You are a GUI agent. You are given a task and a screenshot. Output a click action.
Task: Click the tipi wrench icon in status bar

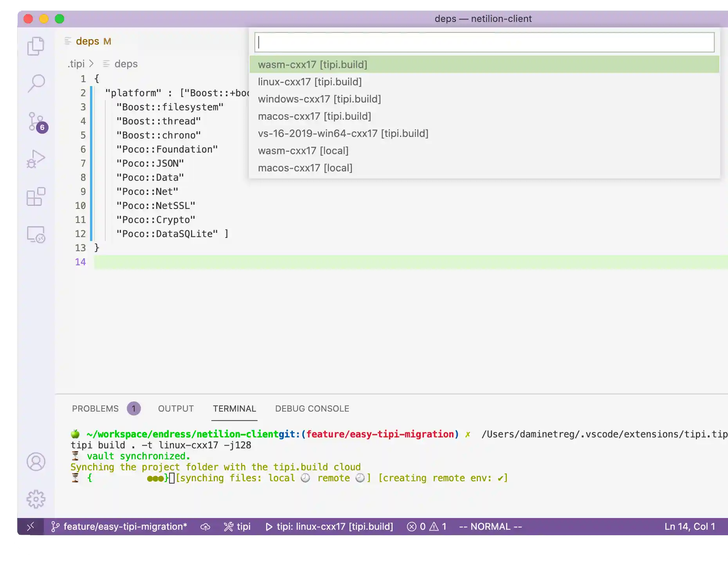[x=237, y=526]
